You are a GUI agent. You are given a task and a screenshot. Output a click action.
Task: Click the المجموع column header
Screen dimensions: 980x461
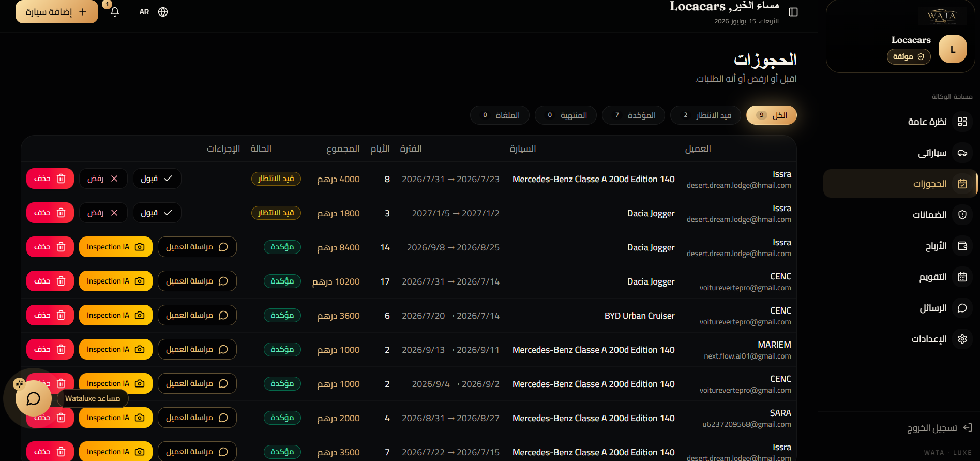(x=343, y=148)
